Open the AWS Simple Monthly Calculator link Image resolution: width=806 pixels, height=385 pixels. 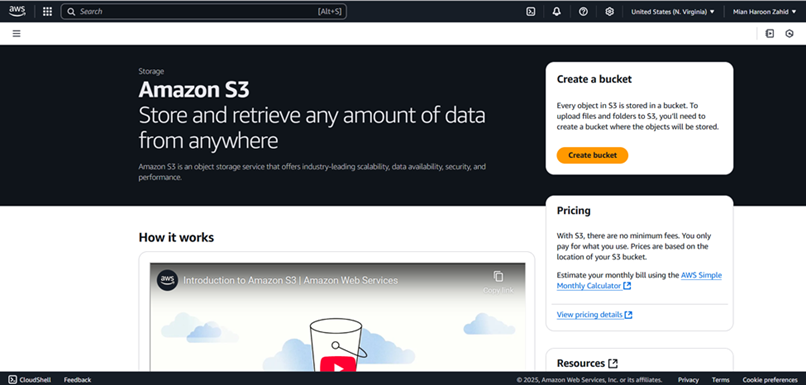[x=639, y=280]
